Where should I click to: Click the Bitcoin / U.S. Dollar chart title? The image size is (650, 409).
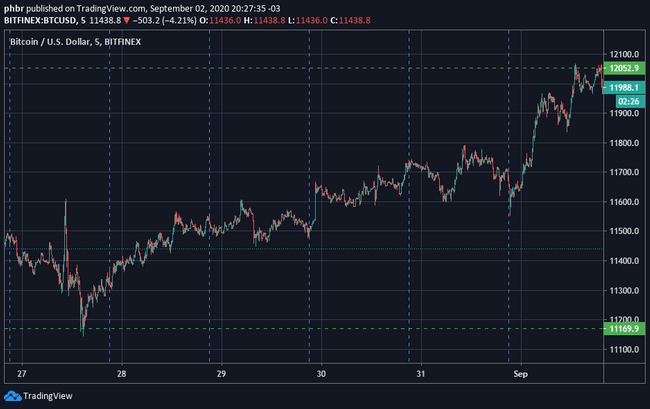click(x=75, y=42)
